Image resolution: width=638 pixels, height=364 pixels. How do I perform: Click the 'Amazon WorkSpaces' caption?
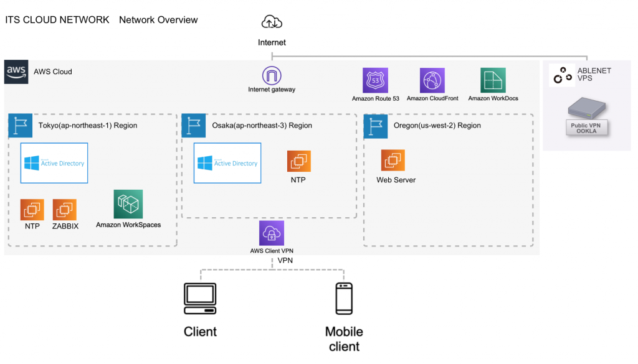click(x=128, y=225)
